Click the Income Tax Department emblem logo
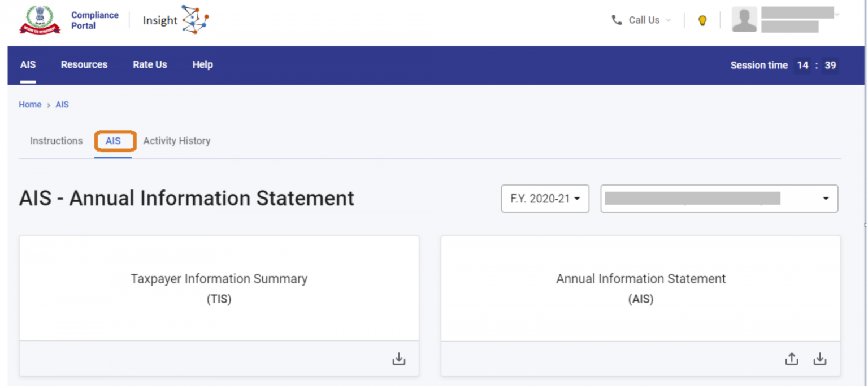The width and height of the screenshot is (868, 388). 40,20
